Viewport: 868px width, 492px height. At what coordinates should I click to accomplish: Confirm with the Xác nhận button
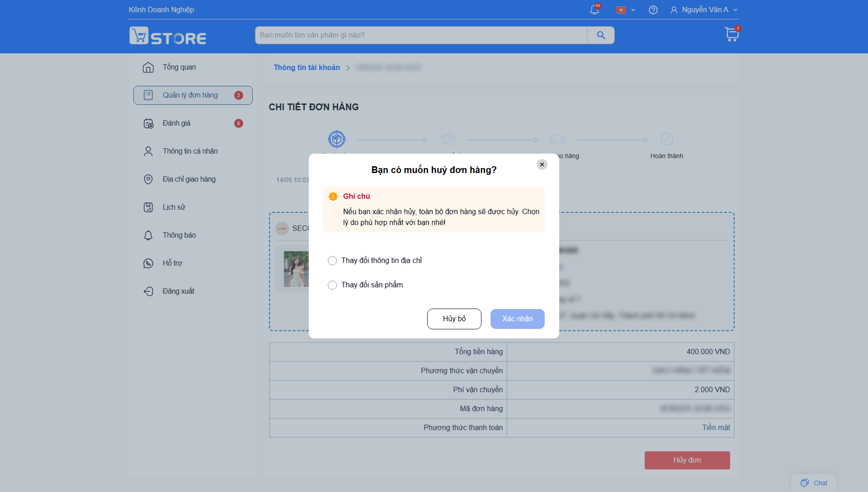[517, 319]
